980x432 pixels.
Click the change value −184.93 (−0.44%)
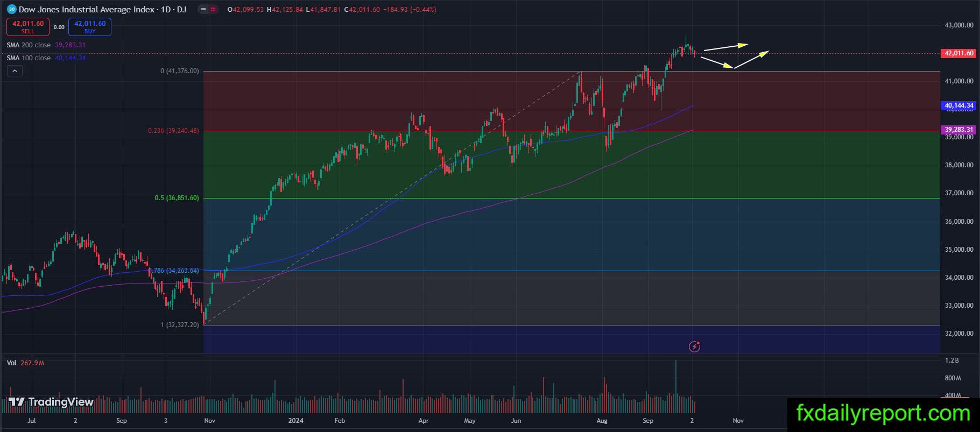[410, 10]
